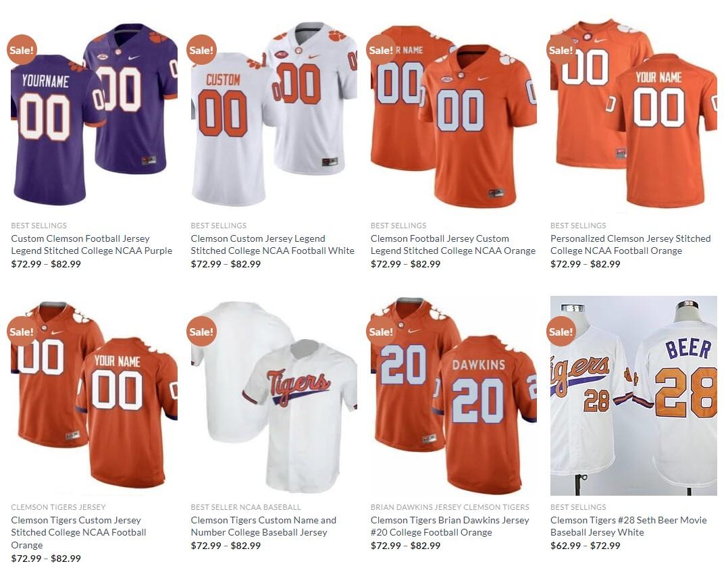728x570 pixels.
Task: Open the Dawkins number 20 jersey image
Action: point(454,396)
